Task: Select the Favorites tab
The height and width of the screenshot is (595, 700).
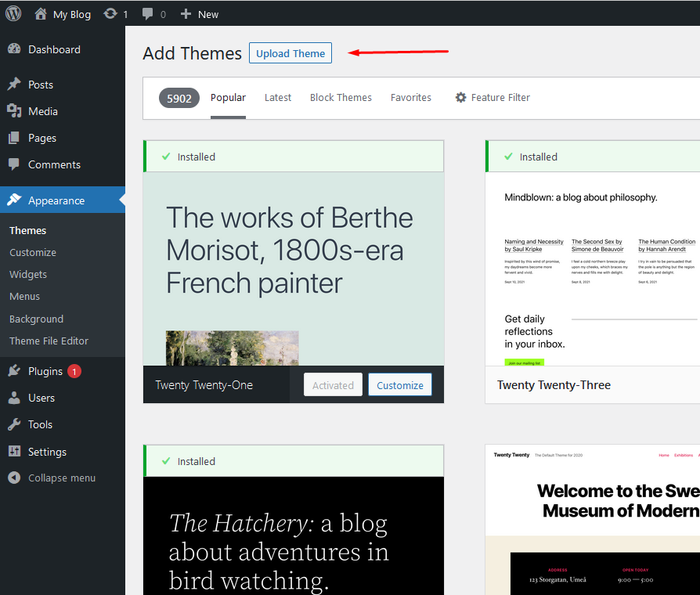Action: click(411, 98)
